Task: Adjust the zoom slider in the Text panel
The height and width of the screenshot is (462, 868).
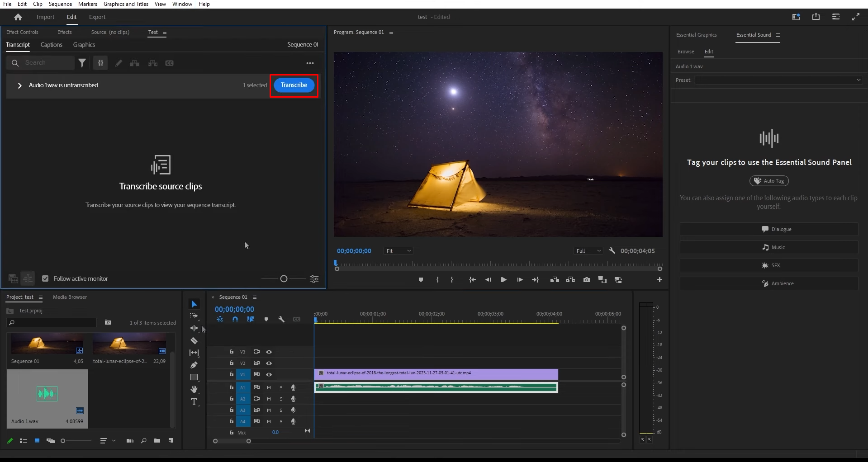Action: click(284, 279)
